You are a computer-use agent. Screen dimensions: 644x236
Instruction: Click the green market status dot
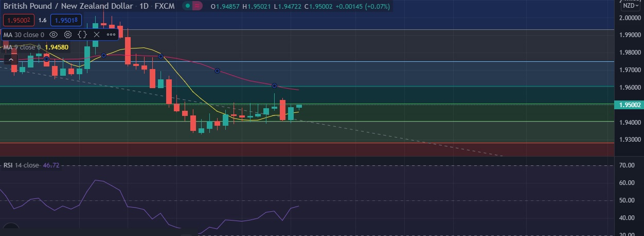click(188, 6)
